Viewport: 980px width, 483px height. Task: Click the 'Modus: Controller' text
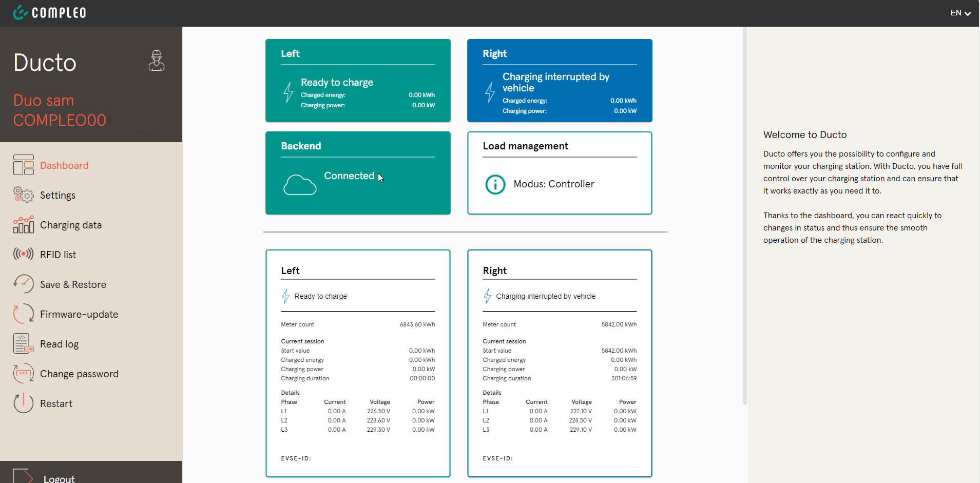[x=554, y=184]
